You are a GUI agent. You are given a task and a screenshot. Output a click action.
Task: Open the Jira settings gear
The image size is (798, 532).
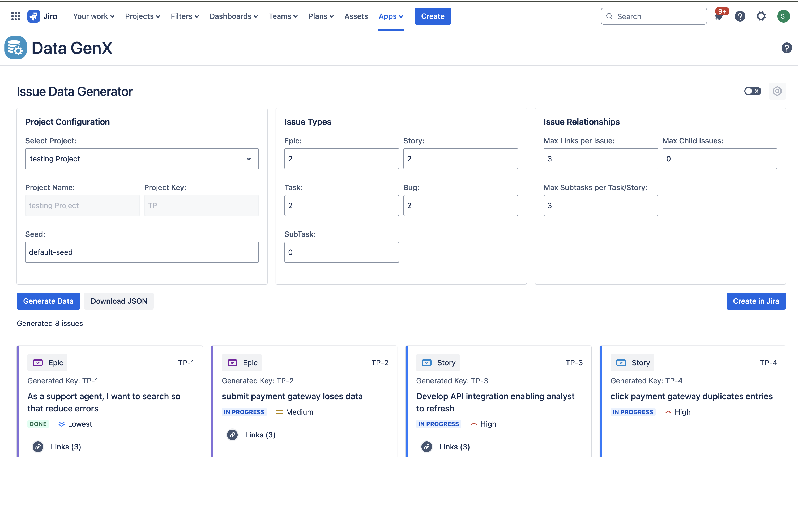coord(761,16)
